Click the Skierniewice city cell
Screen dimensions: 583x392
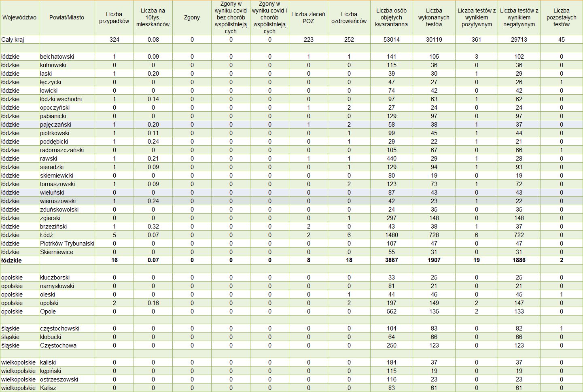point(67,252)
